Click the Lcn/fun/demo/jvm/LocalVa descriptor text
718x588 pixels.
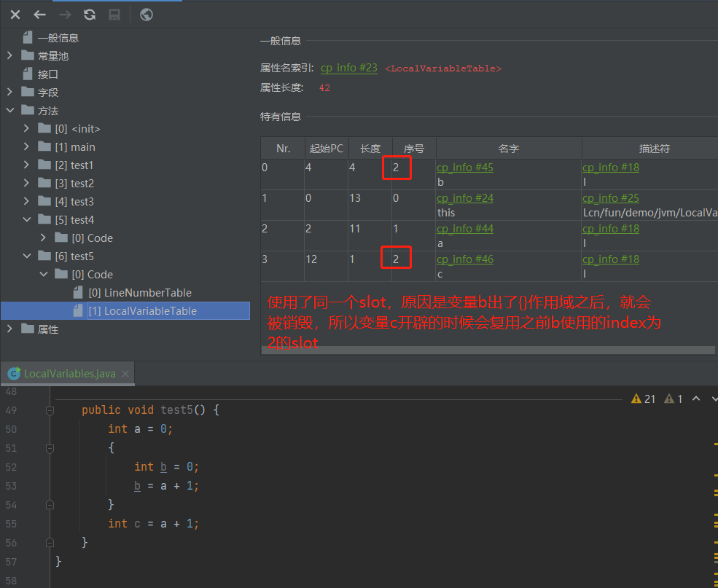click(x=649, y=213)
